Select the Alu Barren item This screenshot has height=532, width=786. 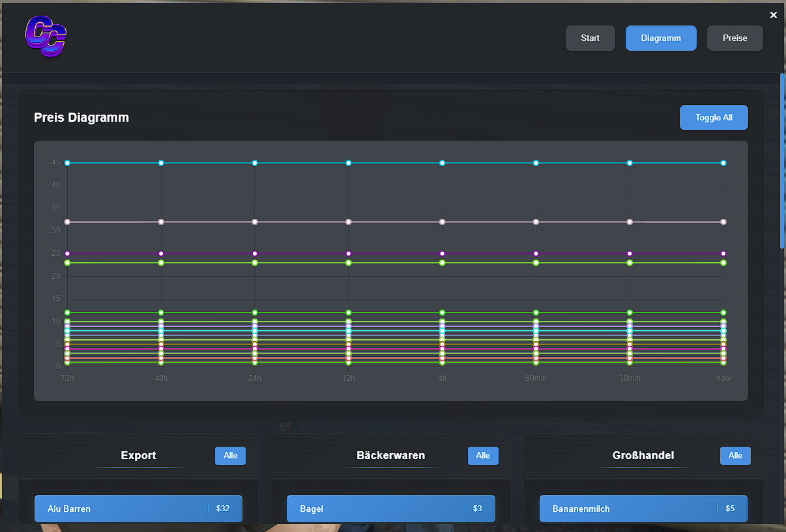(x=138, y=509)
